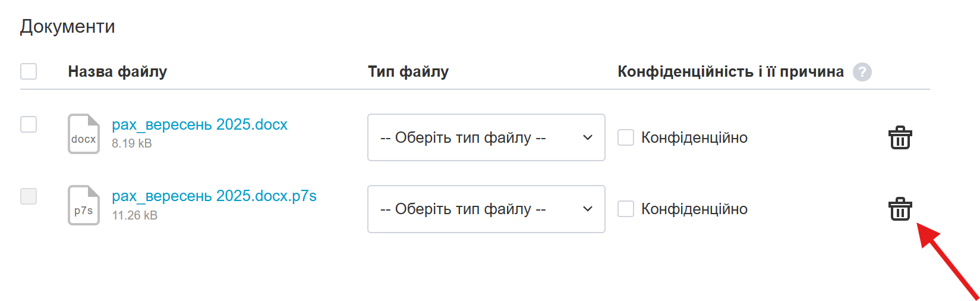Click the 'Тип файлу' column header
This screenshot has width=980, height=301.
tap(408, 71)
